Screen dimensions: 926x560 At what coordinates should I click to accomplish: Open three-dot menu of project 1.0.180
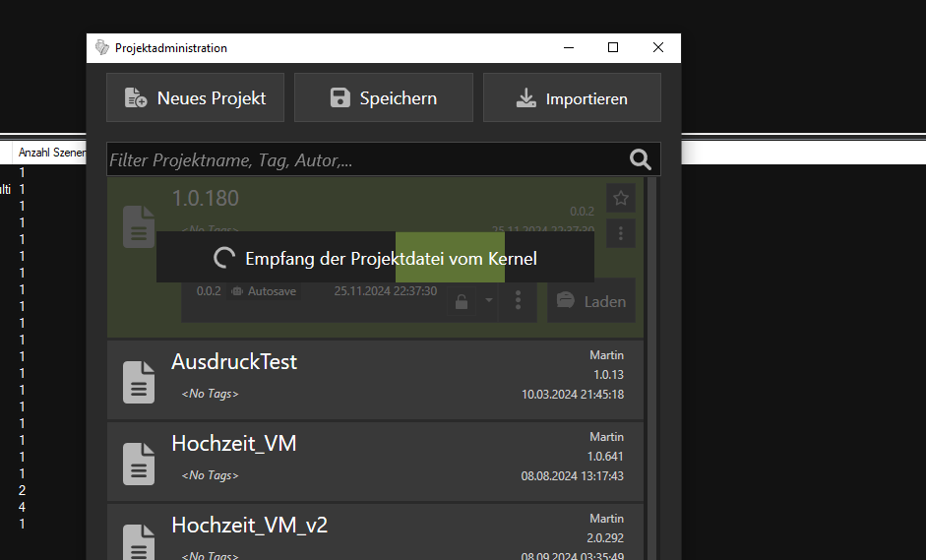tap(620, 233)
